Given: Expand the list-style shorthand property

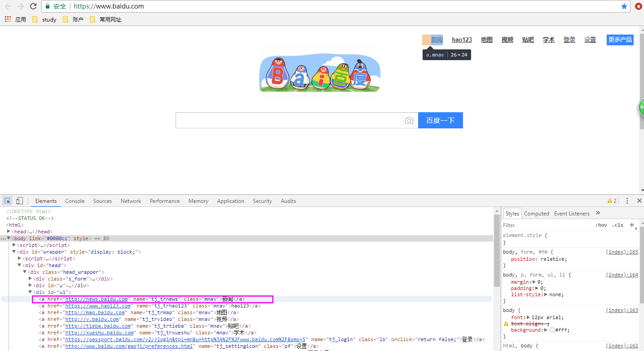Looking at the screenshot, I should pyautogui.click(x=546, y=294).
